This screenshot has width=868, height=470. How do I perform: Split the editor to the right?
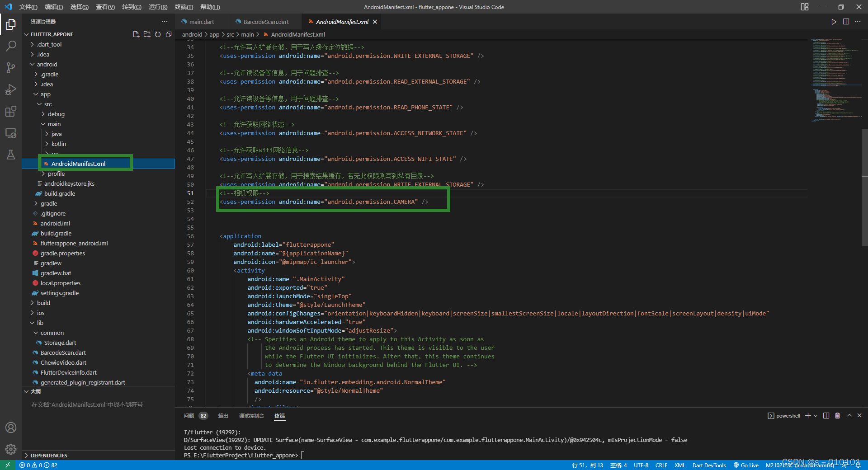click(846, 22)
